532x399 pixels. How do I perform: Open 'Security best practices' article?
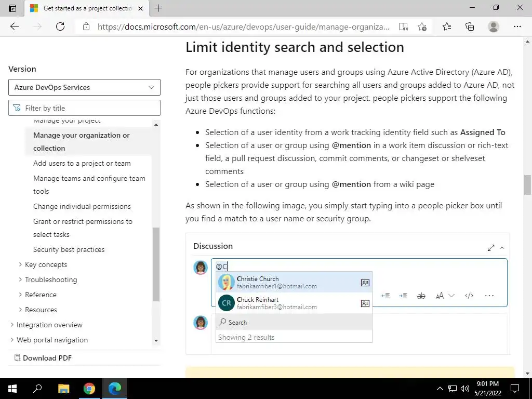(69, 249)
